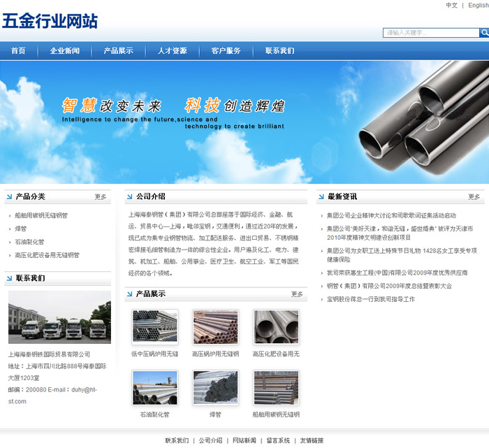Click the company trucks photo

pyautogui.click(x=59, y=317)
